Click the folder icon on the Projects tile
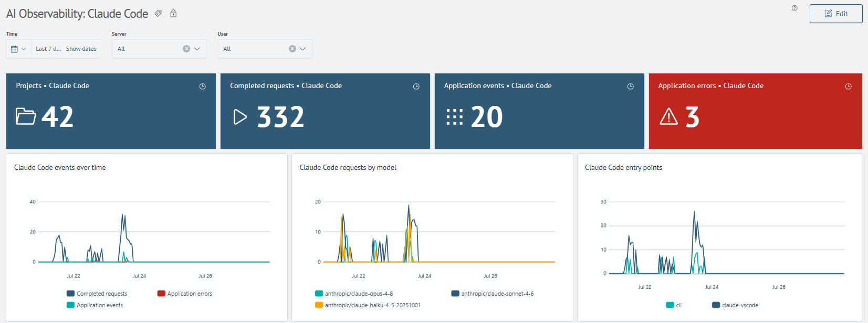 tap(26, 116)
